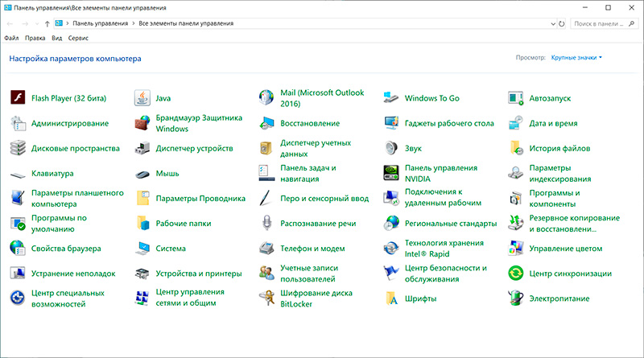Image resolution: width=644 pixels, height=358 pixels.
Task: Open the Java control panel icon
Action: [x=142, y=98]
